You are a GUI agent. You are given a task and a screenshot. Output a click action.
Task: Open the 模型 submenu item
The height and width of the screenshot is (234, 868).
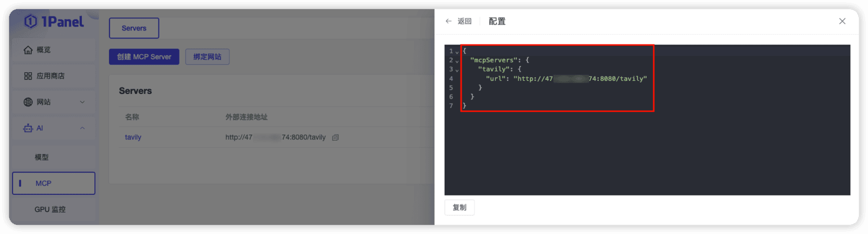point(53,157)
